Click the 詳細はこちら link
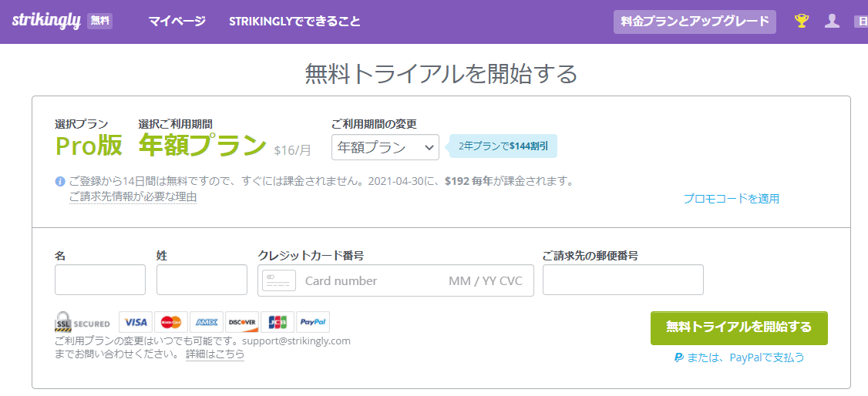868x396 pixels. 215,354
